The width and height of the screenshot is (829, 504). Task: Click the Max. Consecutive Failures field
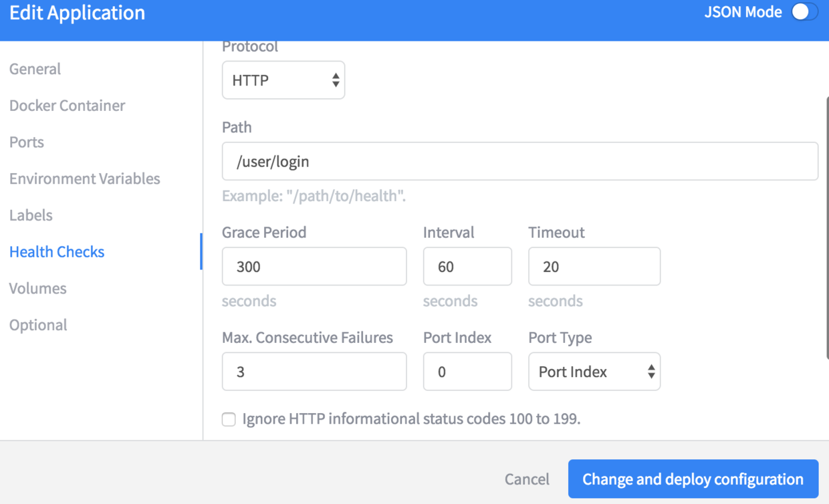[x=314, y=372]
